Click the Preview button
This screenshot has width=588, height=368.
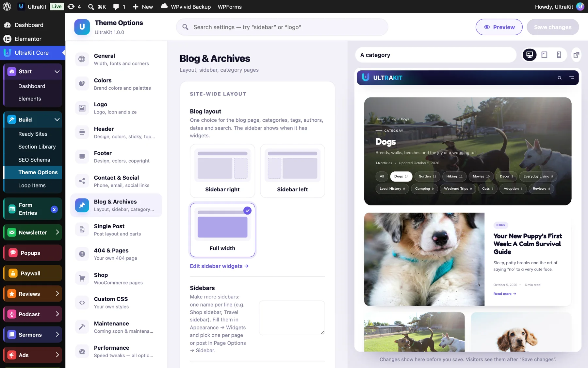coord(499,27)
